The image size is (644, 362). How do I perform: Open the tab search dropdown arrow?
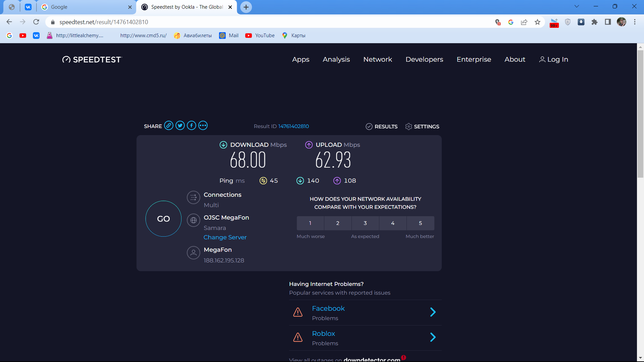point(577,6)
